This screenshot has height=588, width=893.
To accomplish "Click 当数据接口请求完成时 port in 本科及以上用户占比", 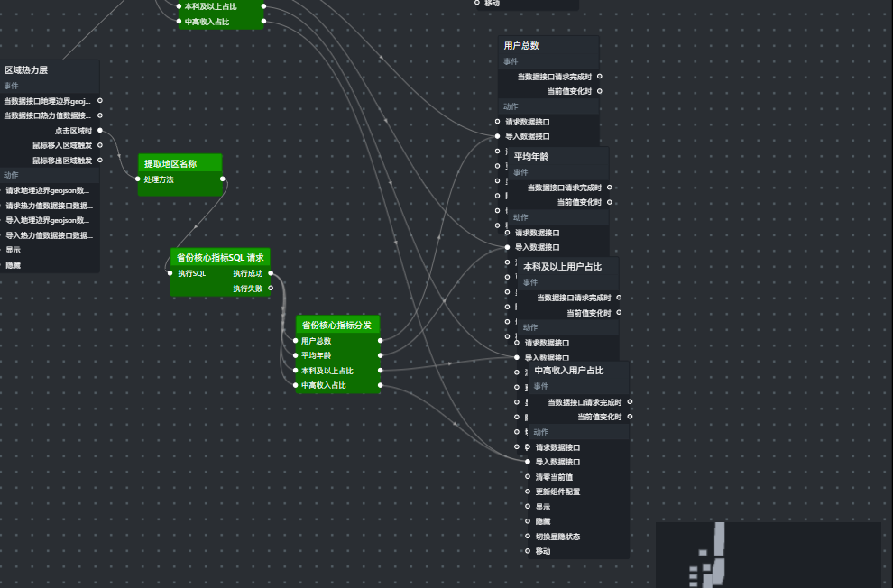I will [619, 297].
